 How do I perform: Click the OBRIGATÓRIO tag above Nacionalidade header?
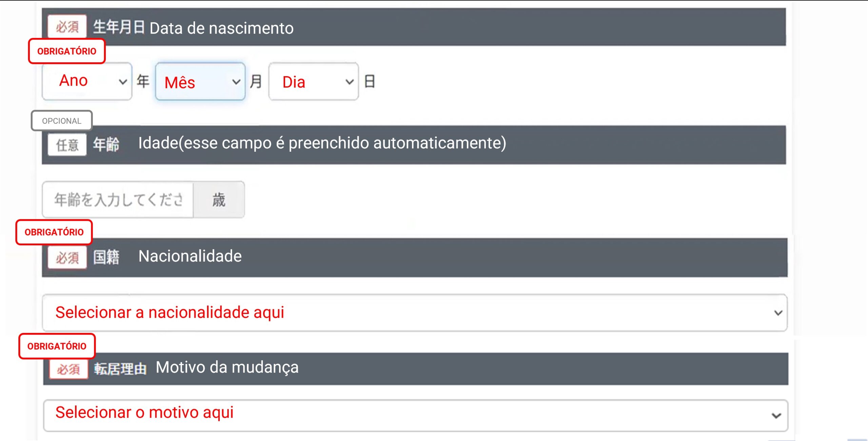[54, 232]
